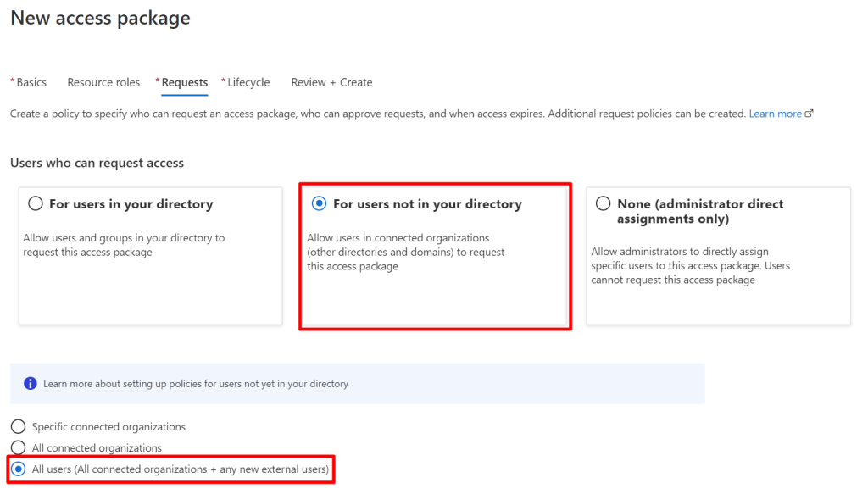Screen dimensions: 868x494
Task: Select the All connected organizations option
Action: [18, 447]
